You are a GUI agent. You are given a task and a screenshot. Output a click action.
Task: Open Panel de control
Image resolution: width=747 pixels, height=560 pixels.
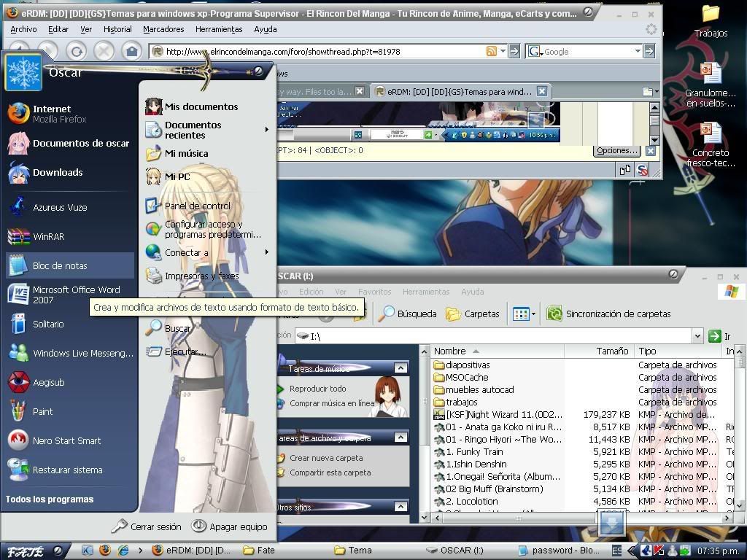pyautogui.click(x=189, y=206)
